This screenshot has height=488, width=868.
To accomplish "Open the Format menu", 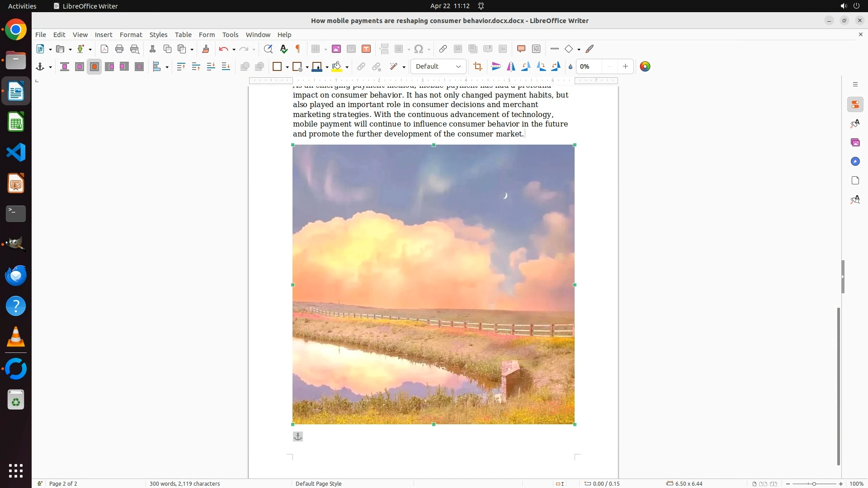I will tap(131, 35).
